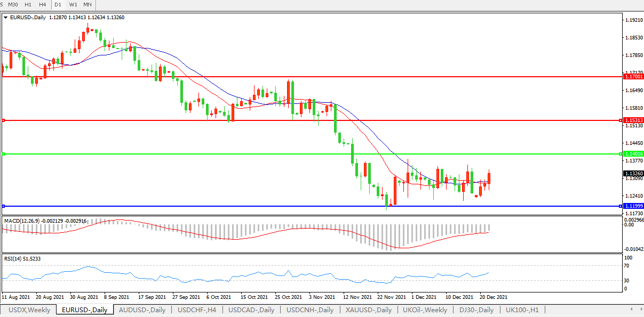The image size is (644, 317).
Task: Switch chart to M30 timeframe
Action: pos(13,4)
